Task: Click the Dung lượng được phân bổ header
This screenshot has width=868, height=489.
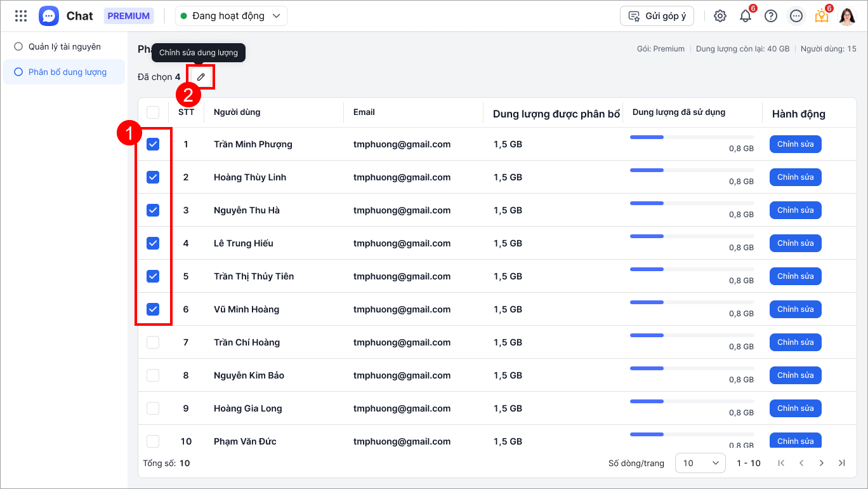Action: click(x=556, y=114)
